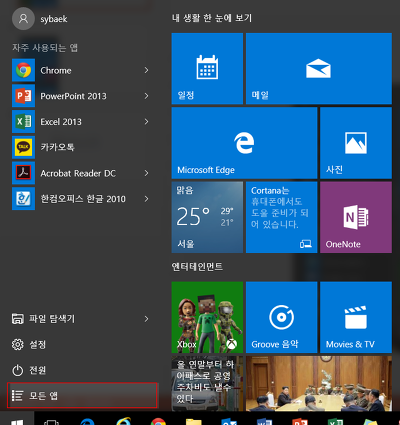This screenshot has height=425, width=400.
Task: Expand the Excel 2013 jump list arrow
Action: point(146,122)
